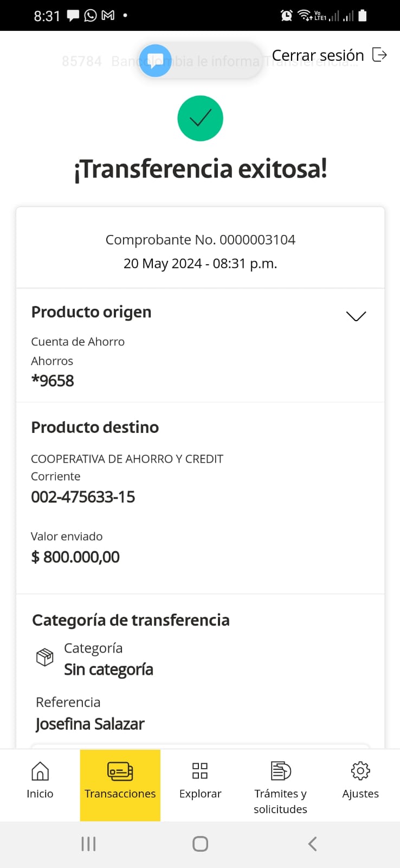Tap the Android back navigation button
Viewport: 400px width, 868px height.
tap(312, 844)
